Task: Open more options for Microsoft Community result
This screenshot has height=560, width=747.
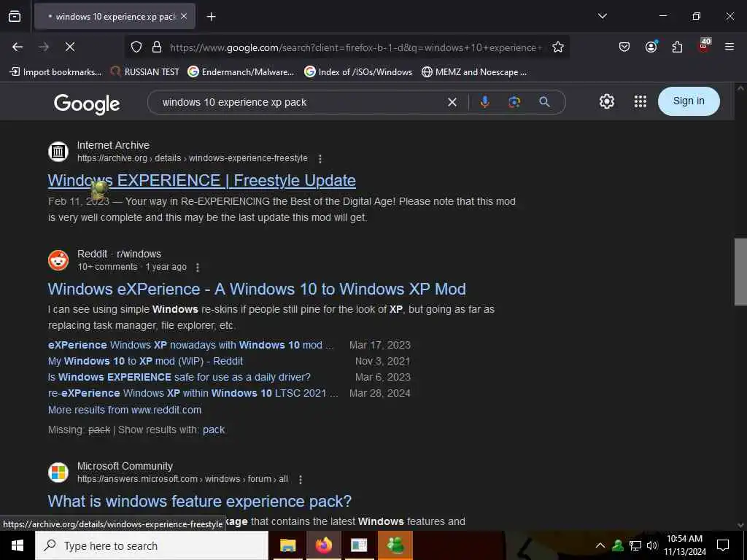Action: pyautogui.click(x=301, y=480)
